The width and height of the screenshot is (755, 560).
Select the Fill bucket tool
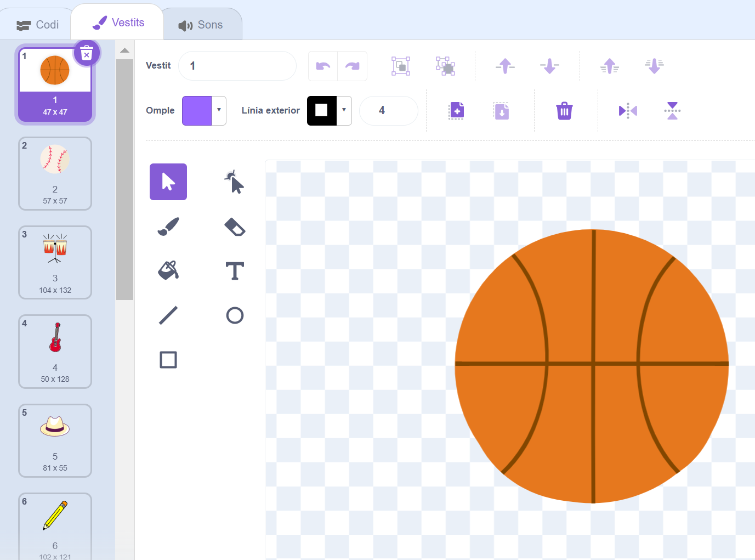click(x=168, y=270)
